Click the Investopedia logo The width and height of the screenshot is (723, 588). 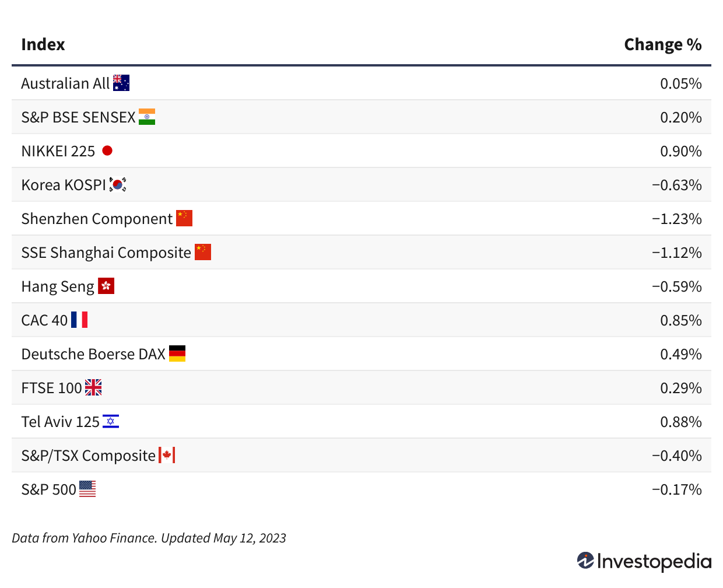tap(644, 561)
